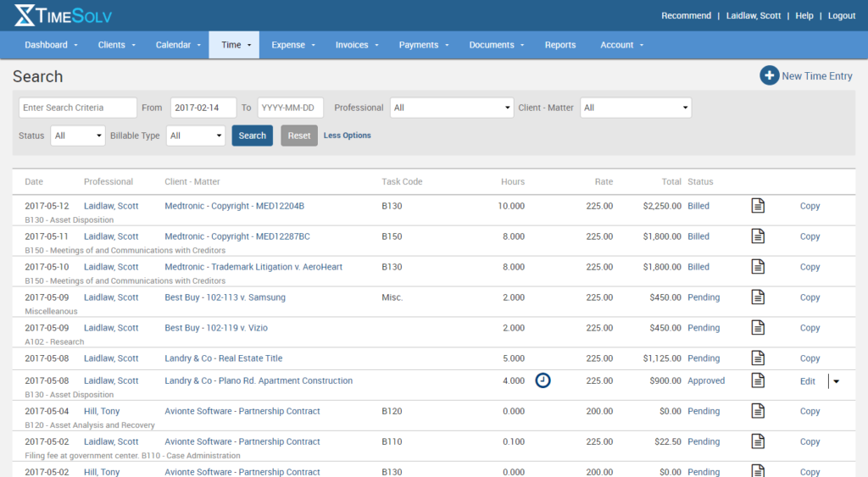Click the Hours column header

click(513, 181)
